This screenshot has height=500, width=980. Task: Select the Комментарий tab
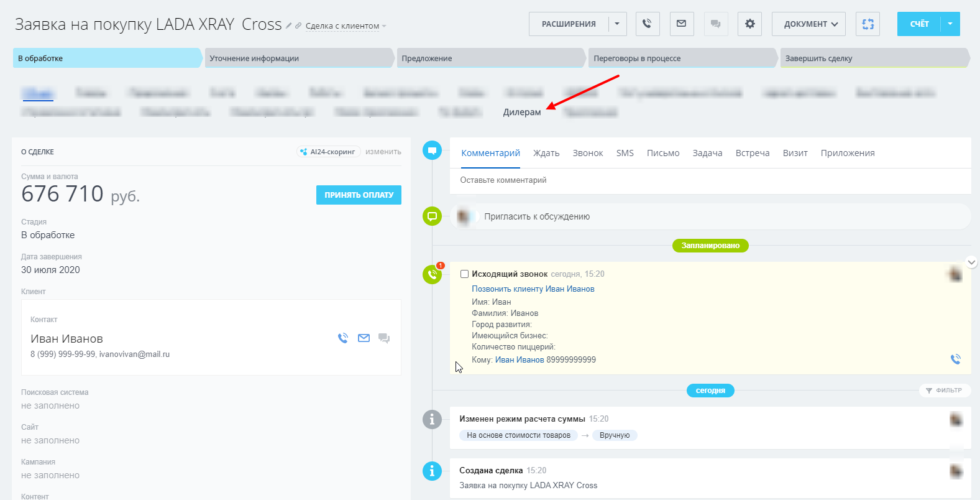pos(491,153)
